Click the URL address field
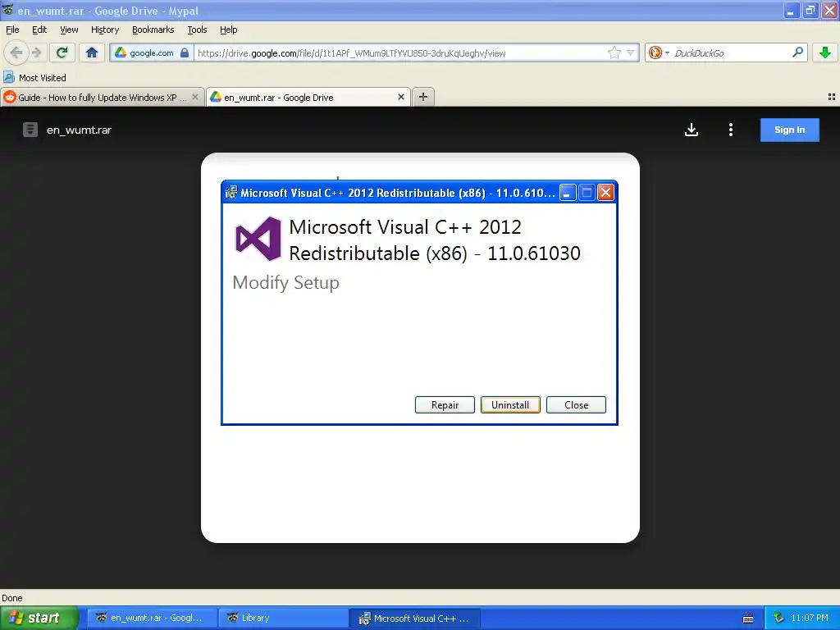Screen dimensions: 840x630 [x=399, y=52]
